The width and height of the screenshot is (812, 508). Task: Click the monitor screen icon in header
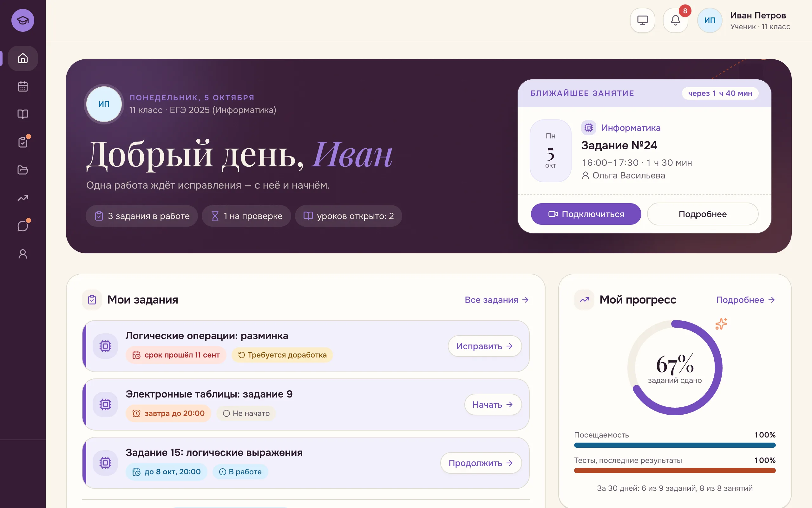point(642,20)
